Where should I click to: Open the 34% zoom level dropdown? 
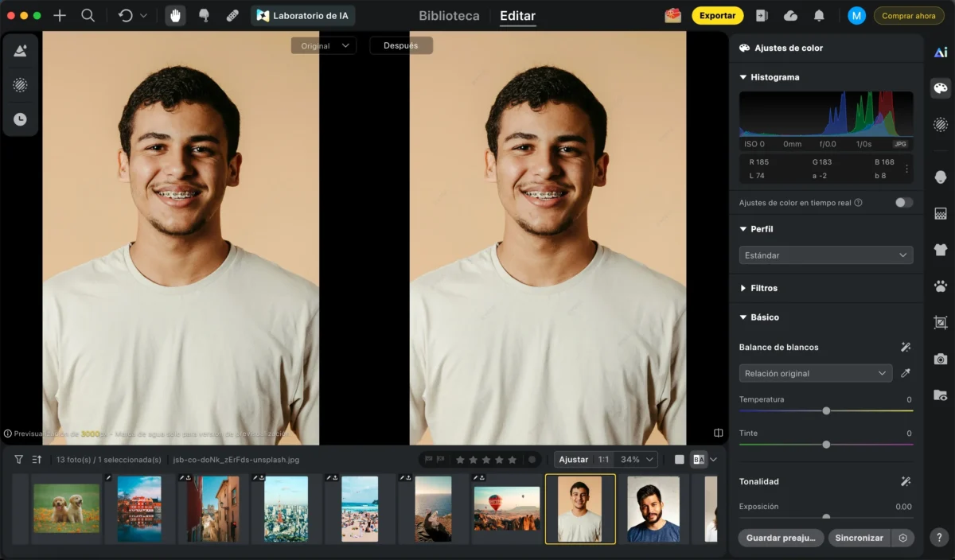(638, 460)
